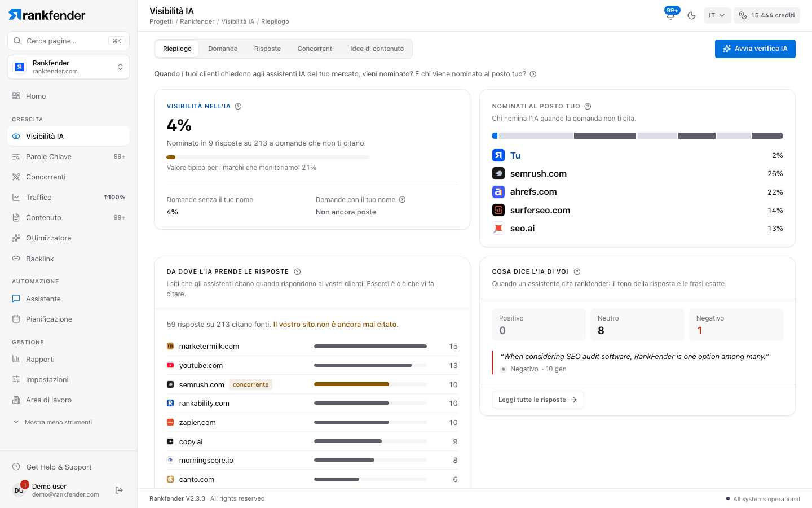Switch to the Risposte tab
Viewport: 812px width, 508px height.
click(267, 49)
